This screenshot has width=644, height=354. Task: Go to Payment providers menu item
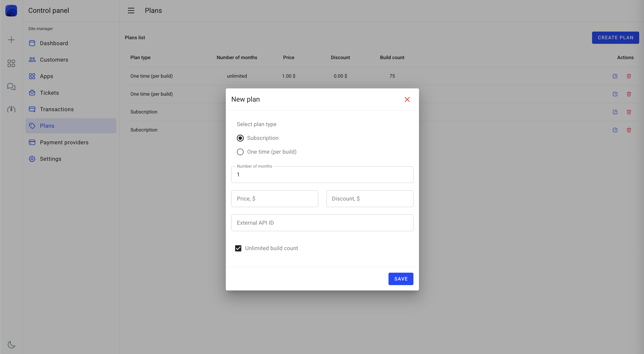coord(64,142)
